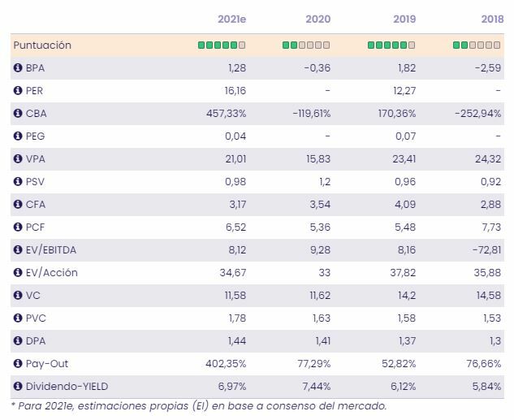
Task: Show info for Dividendo-YIELD
Action: 17,387
